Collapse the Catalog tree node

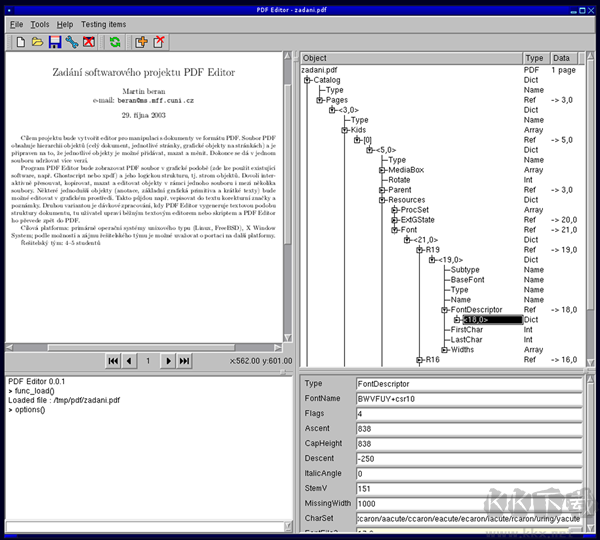(308, 81)
